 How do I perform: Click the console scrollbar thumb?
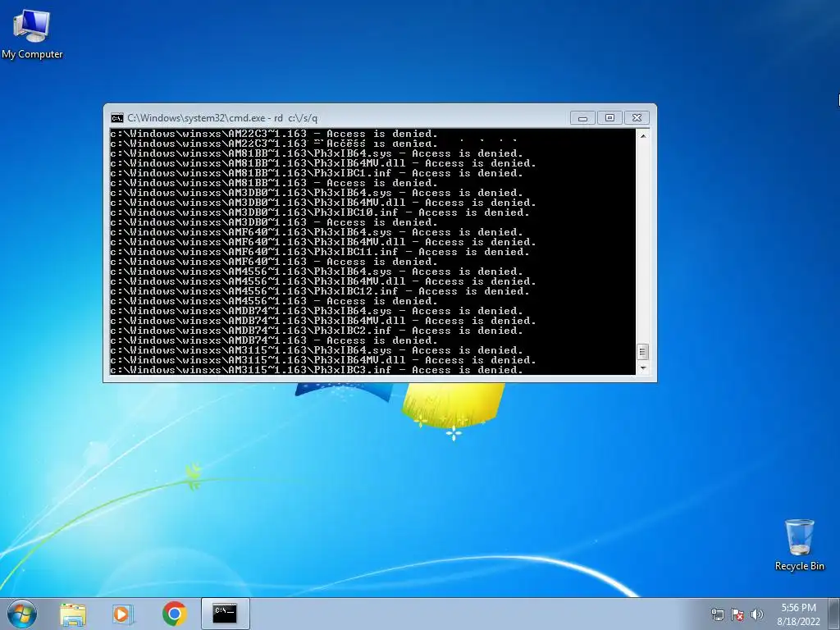643,352
